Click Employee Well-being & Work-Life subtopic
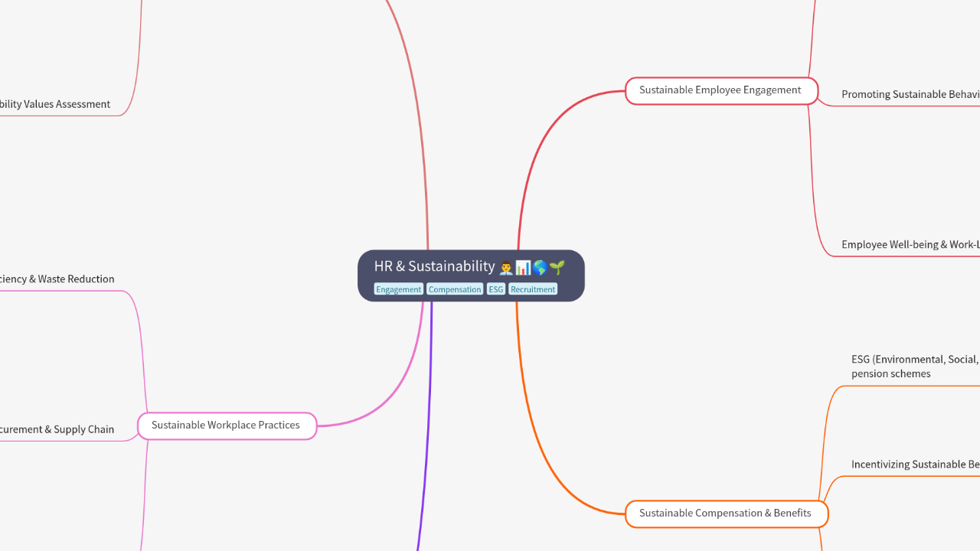The height and width of the screenshot is (551, 980). [910, 245]
